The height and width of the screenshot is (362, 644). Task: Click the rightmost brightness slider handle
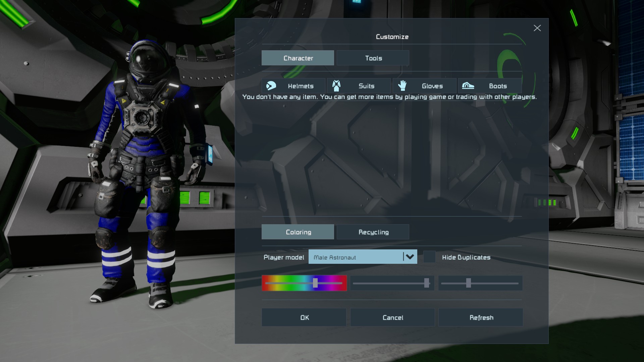coord(469,283)
